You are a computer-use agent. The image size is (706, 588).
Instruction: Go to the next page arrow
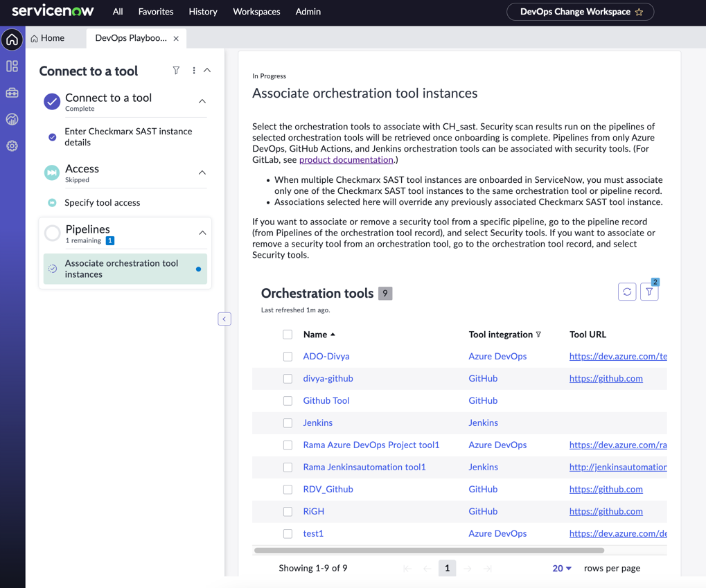click(468, 569)
